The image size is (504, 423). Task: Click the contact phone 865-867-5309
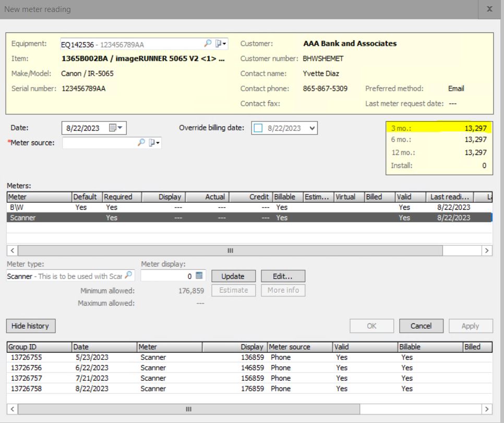coord(325,88)
